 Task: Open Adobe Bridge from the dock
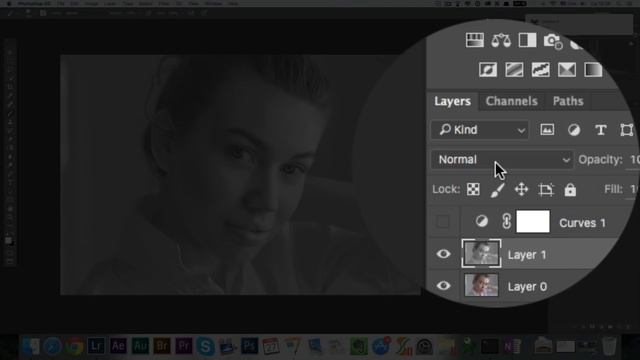coord(162,346)
